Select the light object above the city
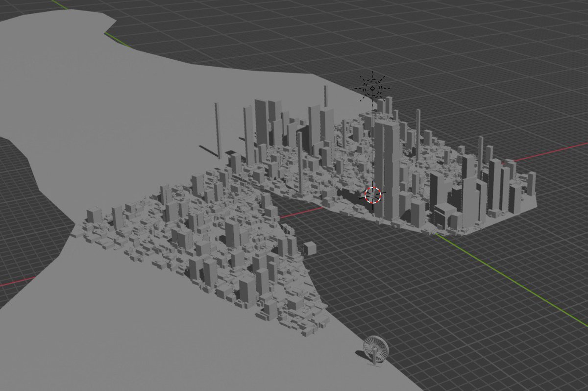 pos(372,88)
